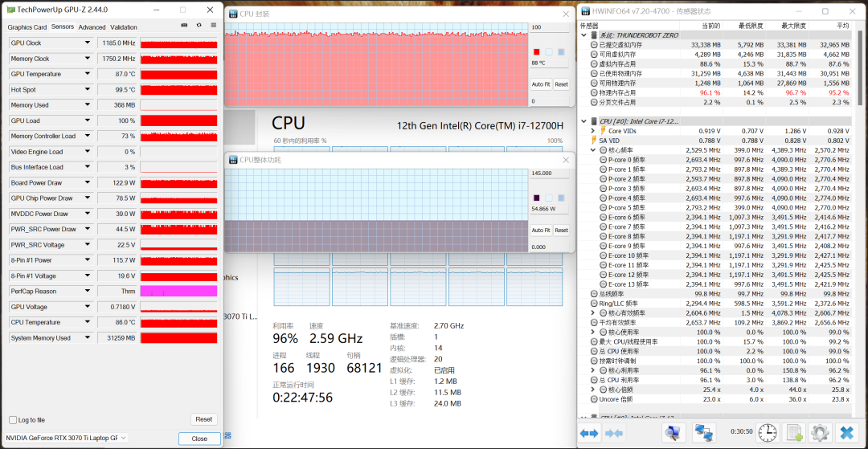Viewport: 868px width, 449px height.
Task: Click HWiNFO expand-columns double arrow icon
Action: 589,433
